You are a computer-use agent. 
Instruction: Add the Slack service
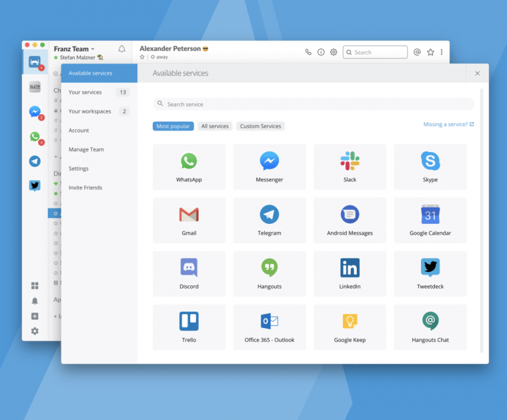pyautogui.click(x=350, y=167)
